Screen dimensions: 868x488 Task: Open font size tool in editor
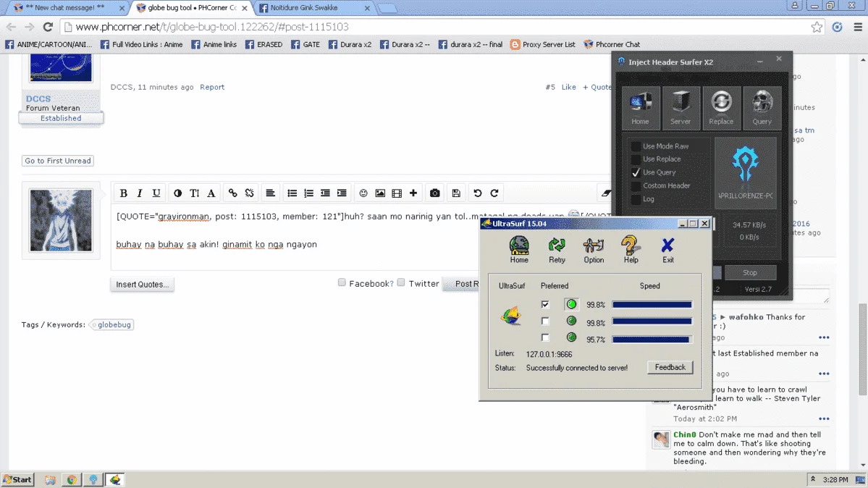pos(194,193)
